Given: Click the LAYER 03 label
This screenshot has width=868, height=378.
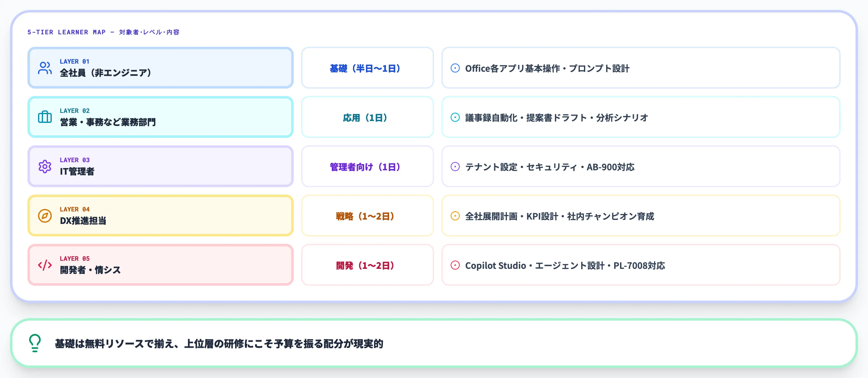Looking at the screenshot, I should point(75,160).
